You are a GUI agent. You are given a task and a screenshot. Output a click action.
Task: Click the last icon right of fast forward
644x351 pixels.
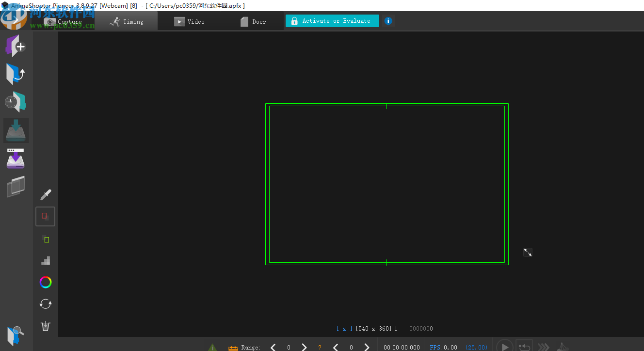[x=562, y=347]
